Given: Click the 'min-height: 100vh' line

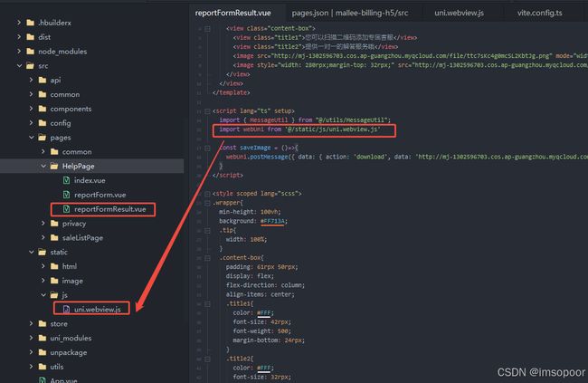Looking at the screenshot, I should point(250,212).
